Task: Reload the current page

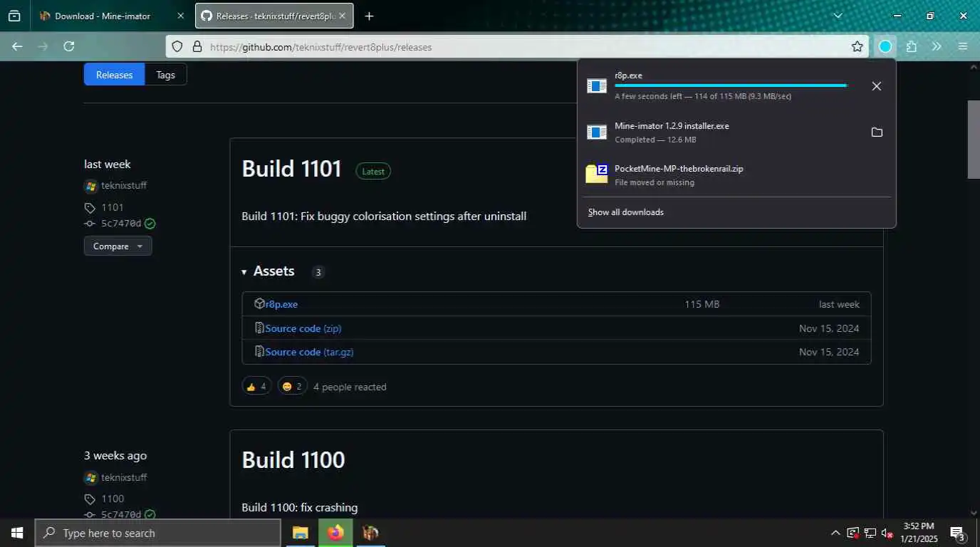Action: tap(69, 46)
